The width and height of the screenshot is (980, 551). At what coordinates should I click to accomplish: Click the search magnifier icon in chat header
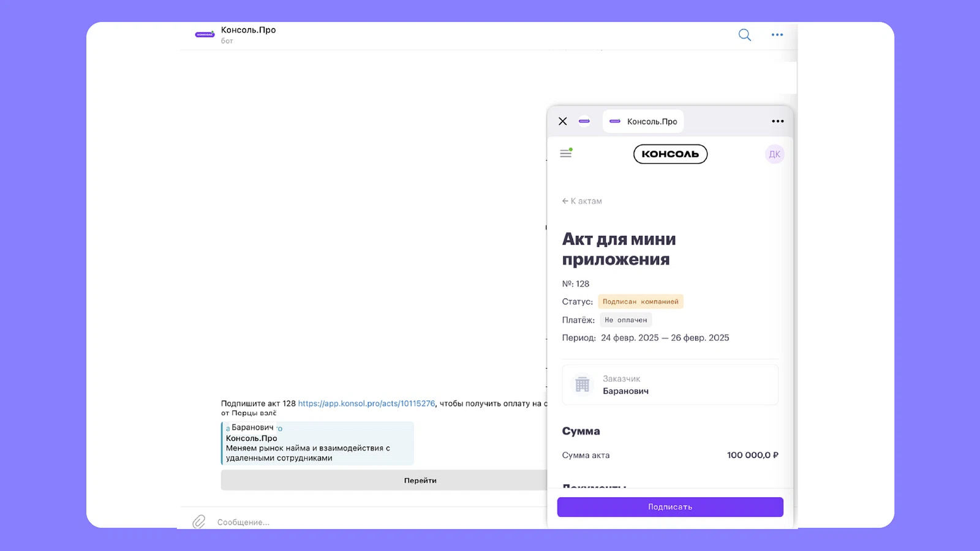(x=744, y=35)
